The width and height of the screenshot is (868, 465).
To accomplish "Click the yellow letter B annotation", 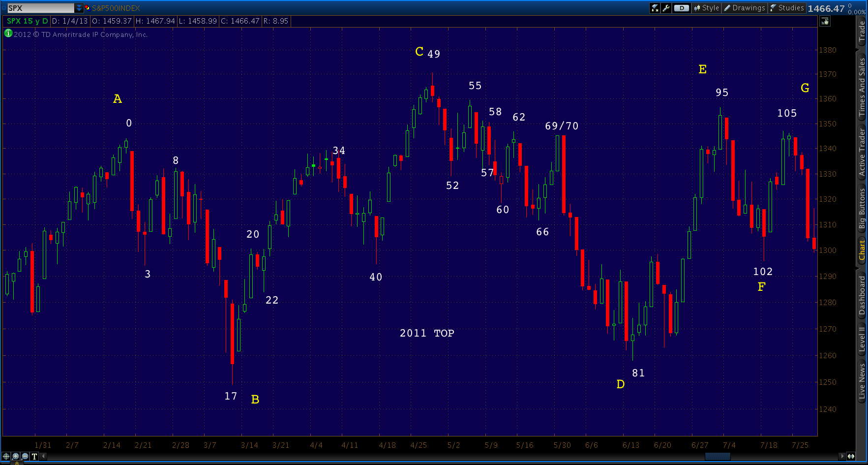I will click(255, 400).
